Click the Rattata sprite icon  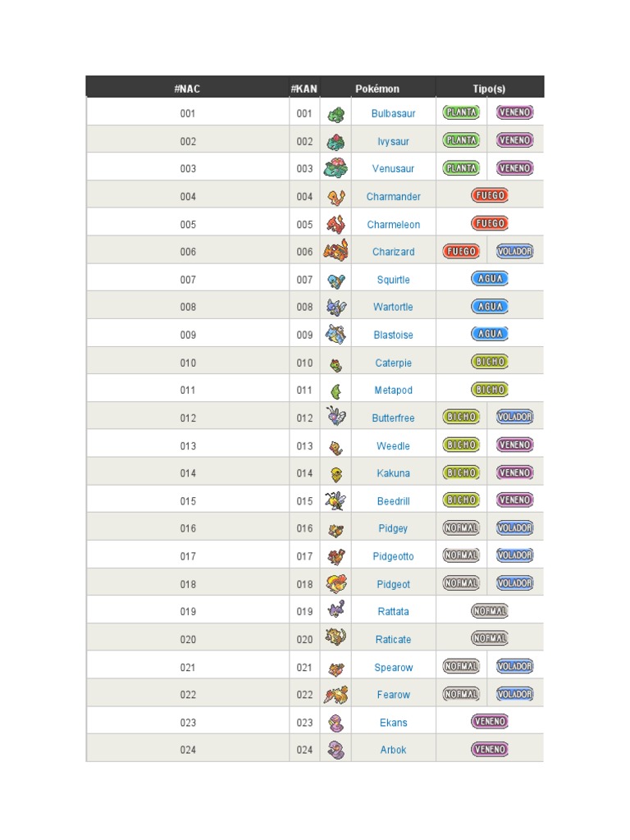click(x=336, y=610)
